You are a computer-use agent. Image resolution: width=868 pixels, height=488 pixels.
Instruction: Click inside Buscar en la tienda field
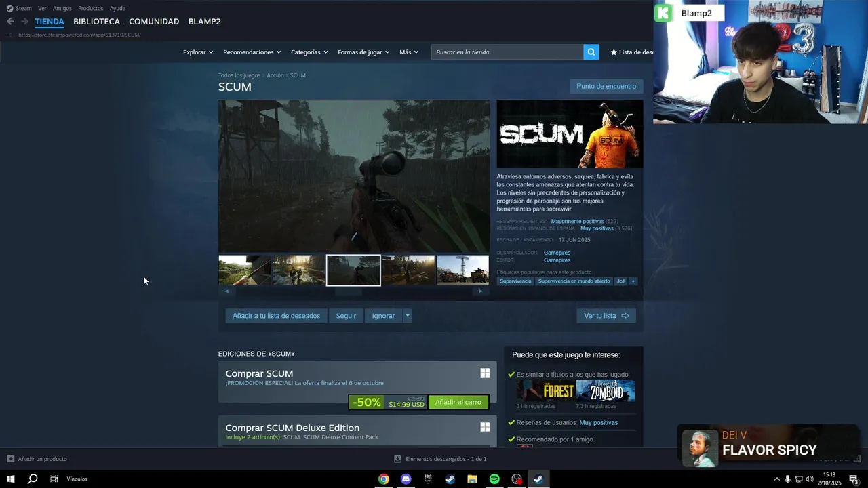tap(507, 52)
